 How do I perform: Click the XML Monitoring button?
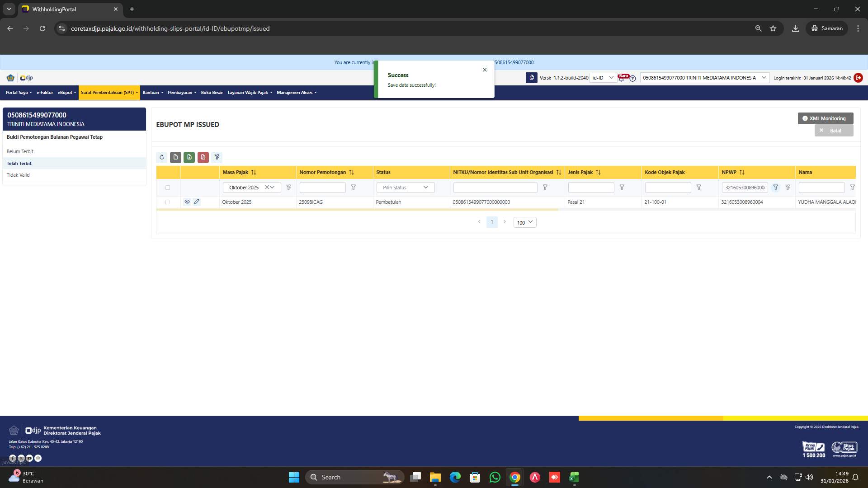pyautogui.click(x=825, y=118)
